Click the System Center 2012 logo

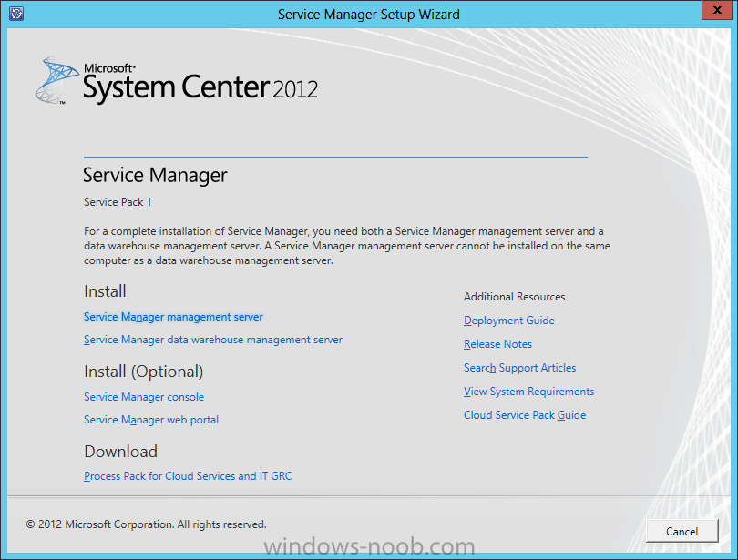click(177, 80)
